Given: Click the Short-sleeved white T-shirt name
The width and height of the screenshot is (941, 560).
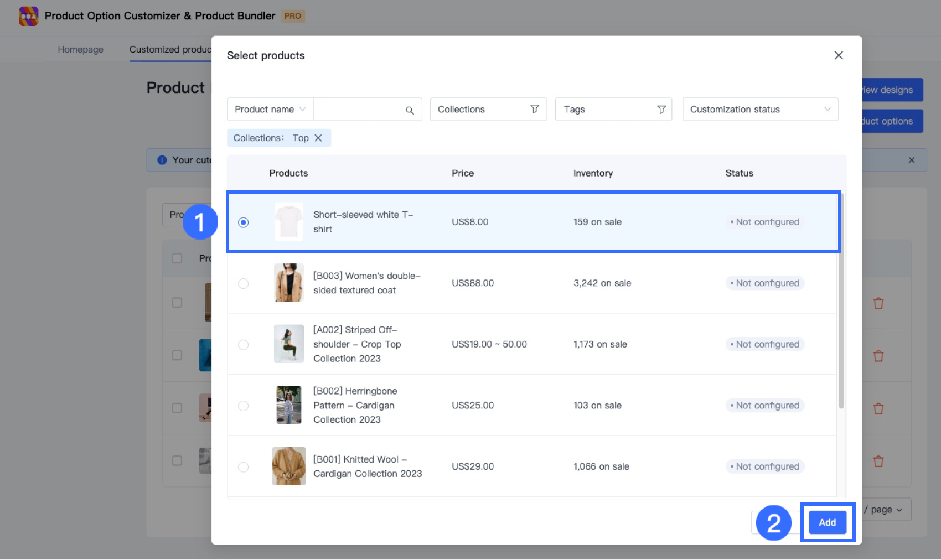Looking at the screenshot, I should [x=364, y=222].
